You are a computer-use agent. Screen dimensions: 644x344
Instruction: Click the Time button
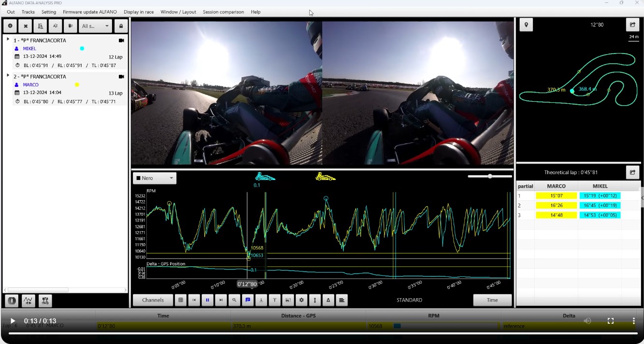pyautogui.click(x=492, y=300)
